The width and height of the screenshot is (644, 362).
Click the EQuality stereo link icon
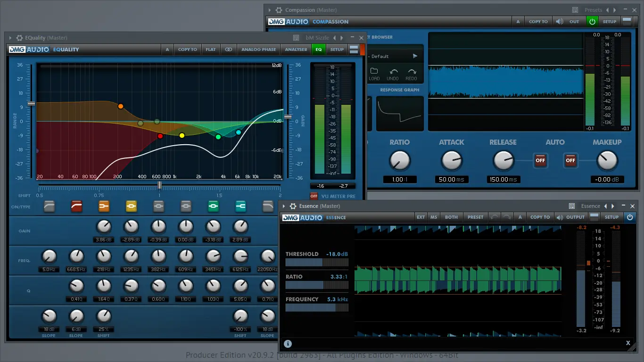coord(229,49)
